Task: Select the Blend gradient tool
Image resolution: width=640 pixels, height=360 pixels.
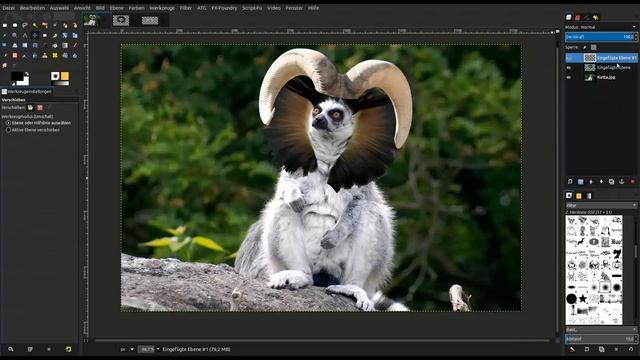Action: pos(65,45)
